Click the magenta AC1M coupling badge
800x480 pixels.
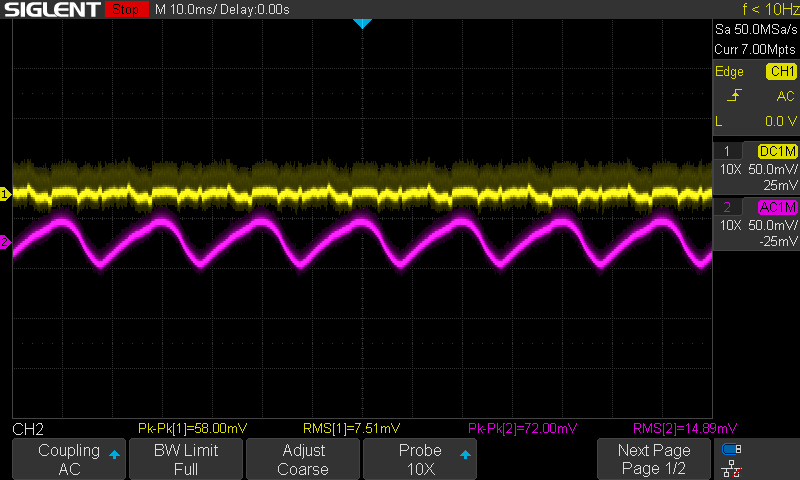[x=777, y=207]
